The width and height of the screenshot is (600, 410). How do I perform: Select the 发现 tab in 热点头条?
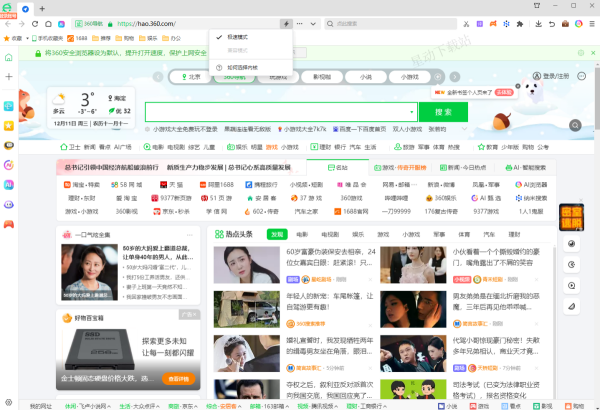pyautogui.click(x=277, y=234)
